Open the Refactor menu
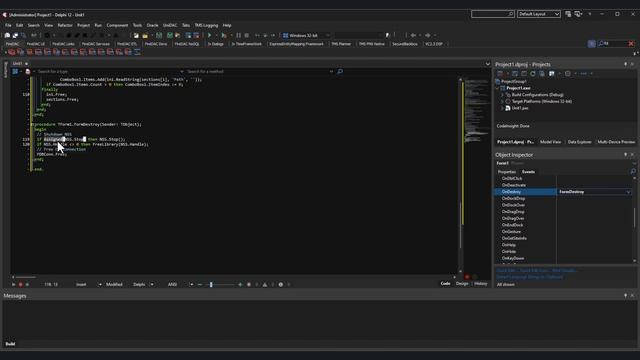 [x=65, y=25]
